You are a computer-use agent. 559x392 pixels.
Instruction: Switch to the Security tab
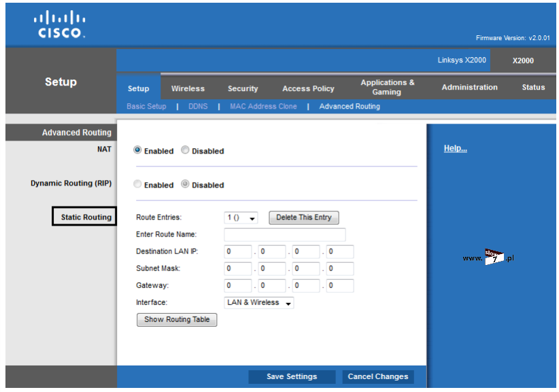click(243, 88)
